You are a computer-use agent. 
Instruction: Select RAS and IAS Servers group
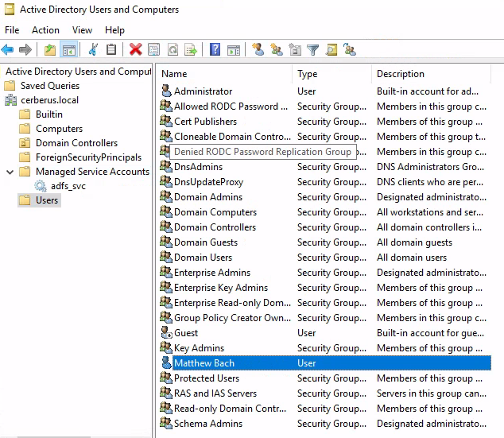[215, 393]
